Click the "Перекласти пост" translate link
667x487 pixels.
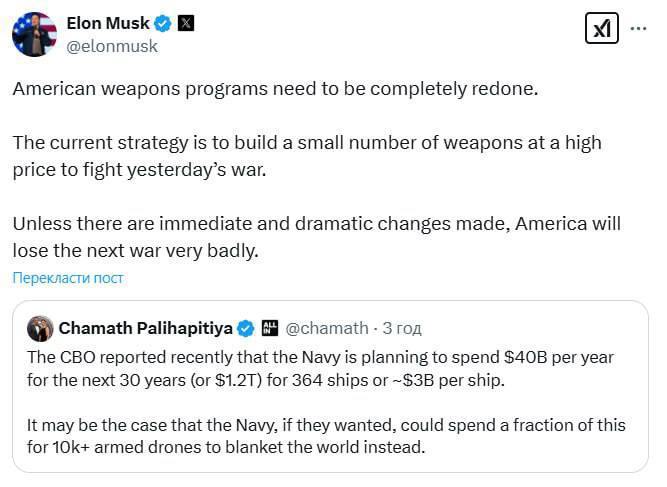click(68, 277)
